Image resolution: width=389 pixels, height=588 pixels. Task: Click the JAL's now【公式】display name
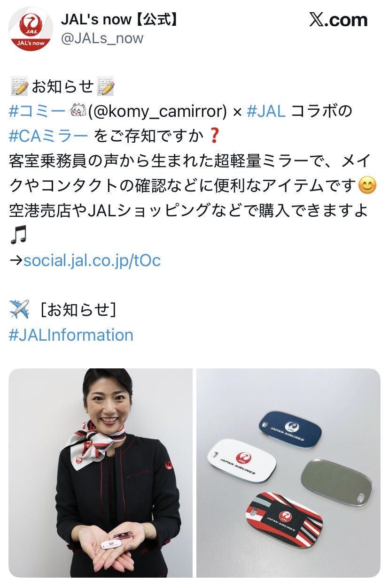tap(120, 19)
